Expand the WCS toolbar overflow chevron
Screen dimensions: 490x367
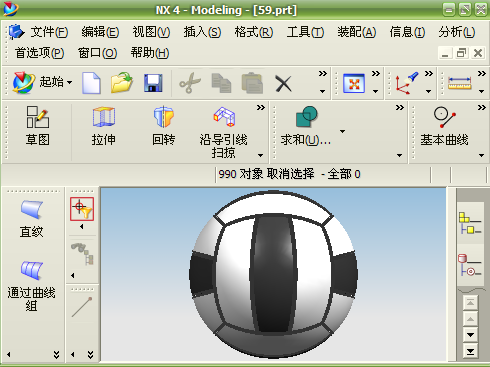point(429,74)
